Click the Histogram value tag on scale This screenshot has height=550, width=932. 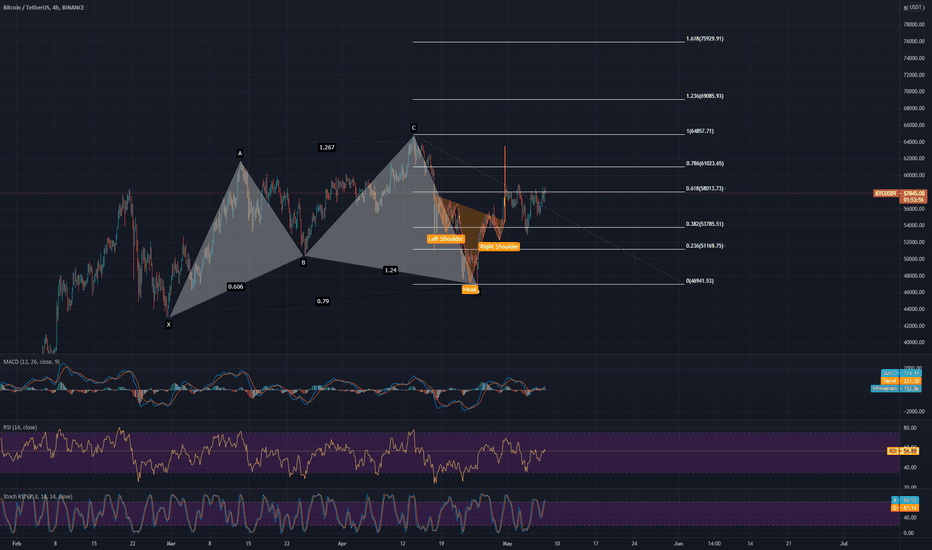tap(896, 388)
